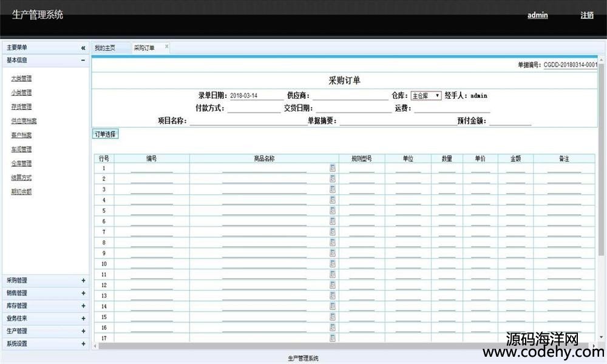
Task: Click the 录单日期 date field
Action: pyautogui.click(x=255, y=96)
